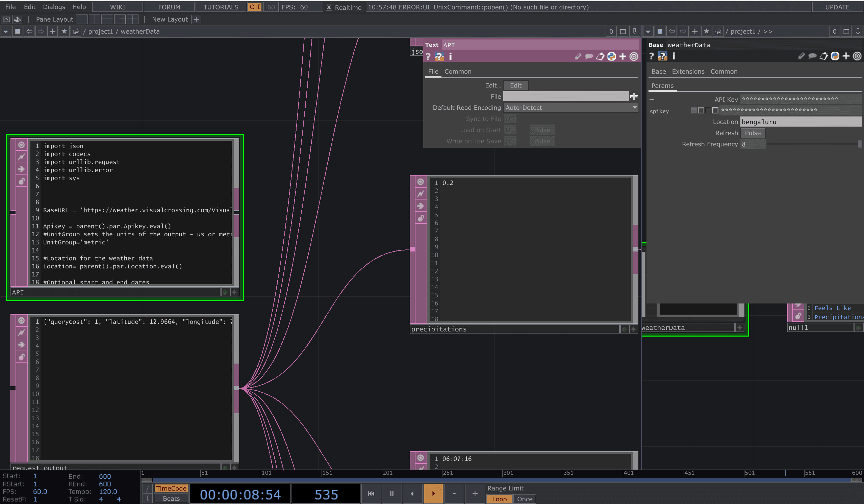Image resolution: width=864 pixels, height=504 pixels.
Task: Click the UPDATE button
Action: 837,7
